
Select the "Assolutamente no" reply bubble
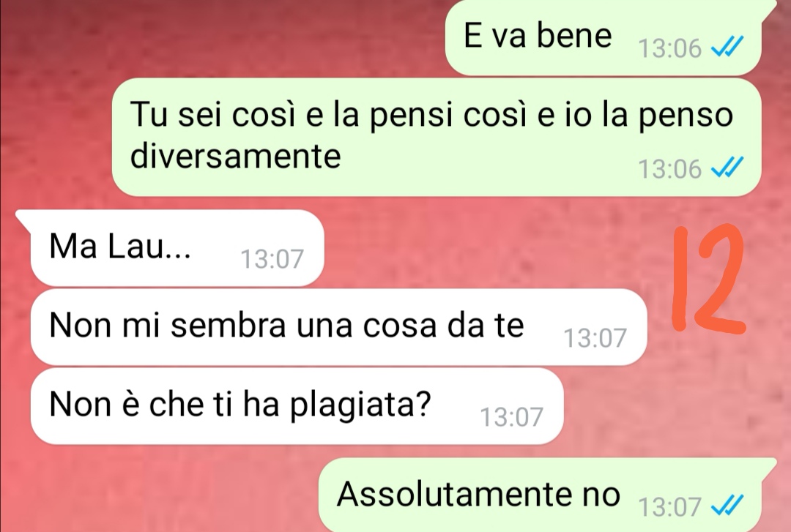(547, 495)
